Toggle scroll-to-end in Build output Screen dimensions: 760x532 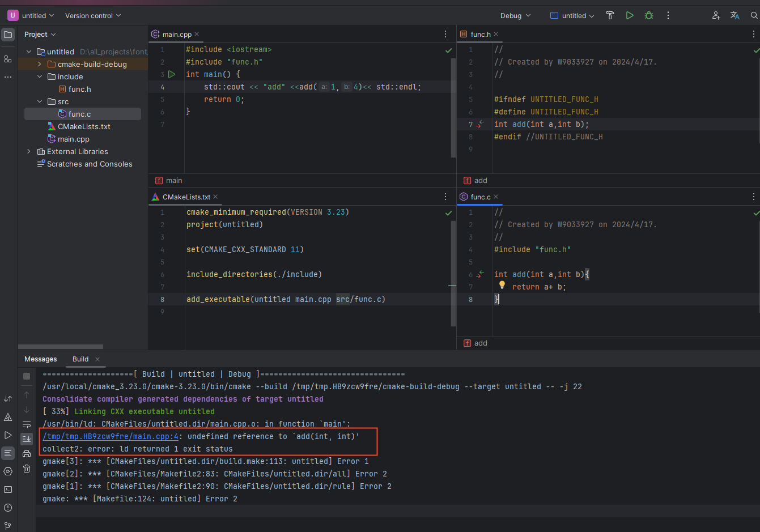coord(26,439)
